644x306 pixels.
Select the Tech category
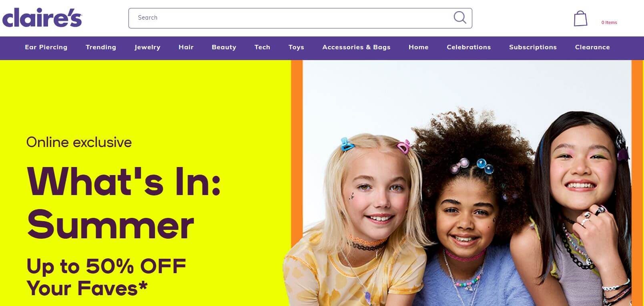pyautogui.click(x=263, y=47)
